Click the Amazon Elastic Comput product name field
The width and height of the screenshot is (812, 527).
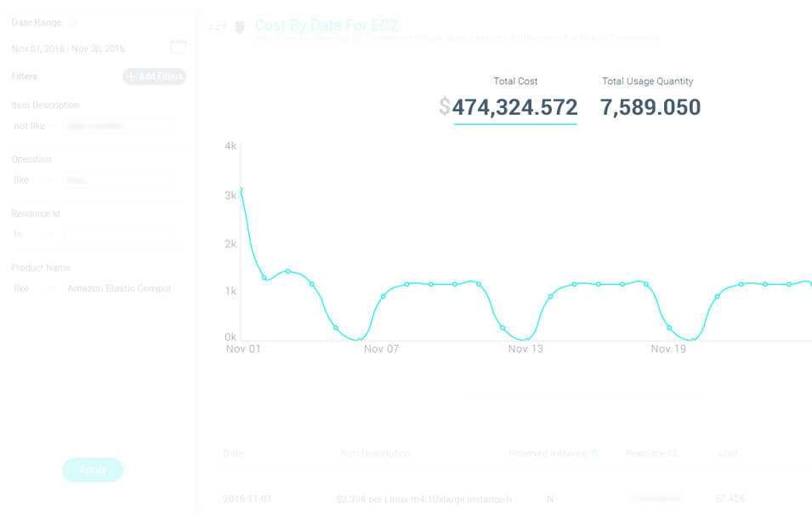click(119, 288)
